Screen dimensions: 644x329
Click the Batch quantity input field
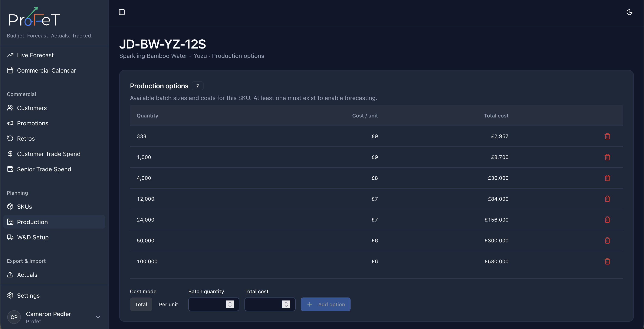point(214,304)
